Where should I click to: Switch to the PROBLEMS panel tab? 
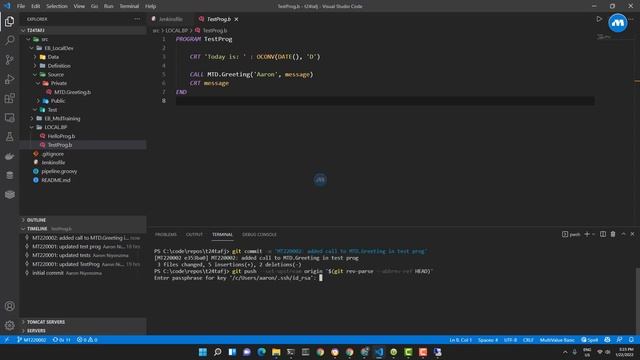166,234
